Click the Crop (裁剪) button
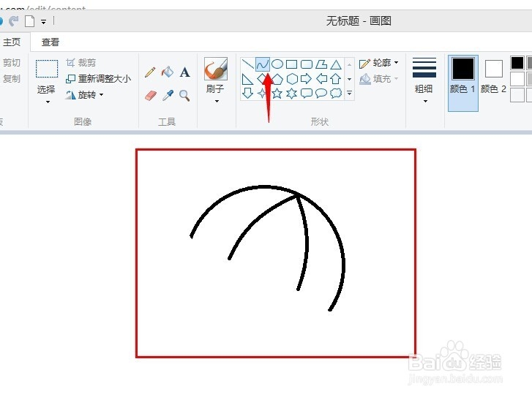The width and height of the screenshot is (532, 397). click(x=80, y=63)
